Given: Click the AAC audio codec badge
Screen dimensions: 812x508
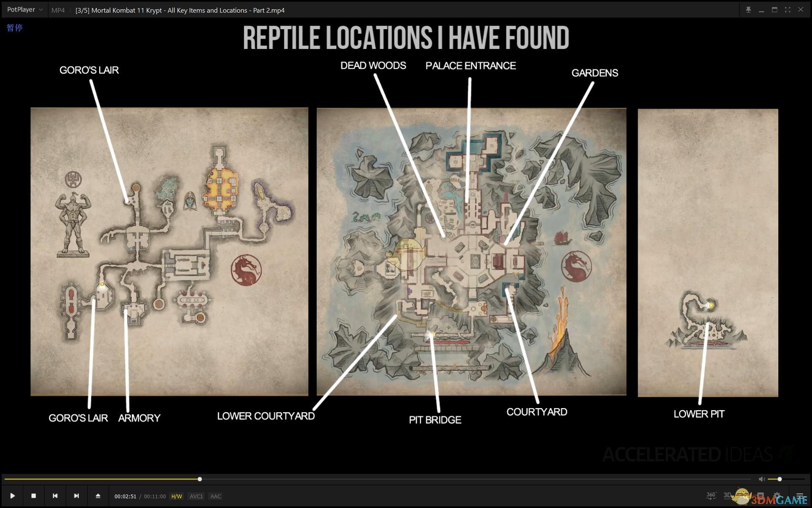Looking at the screenshot, I should tap(216, 496).
